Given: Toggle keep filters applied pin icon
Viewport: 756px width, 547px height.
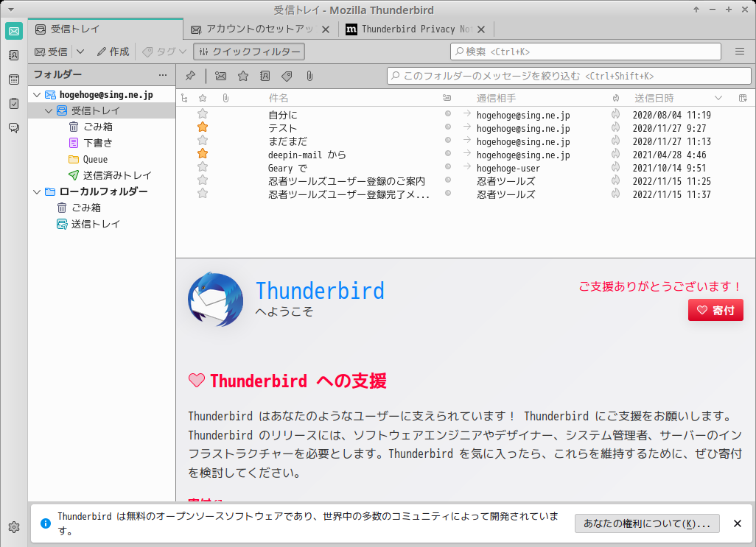Looking at the screenshot, I should point(190,76).
